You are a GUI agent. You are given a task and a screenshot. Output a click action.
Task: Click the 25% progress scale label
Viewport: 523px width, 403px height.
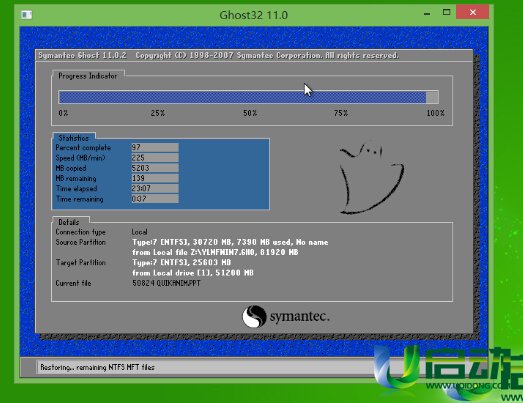click(x=157, y=113)
